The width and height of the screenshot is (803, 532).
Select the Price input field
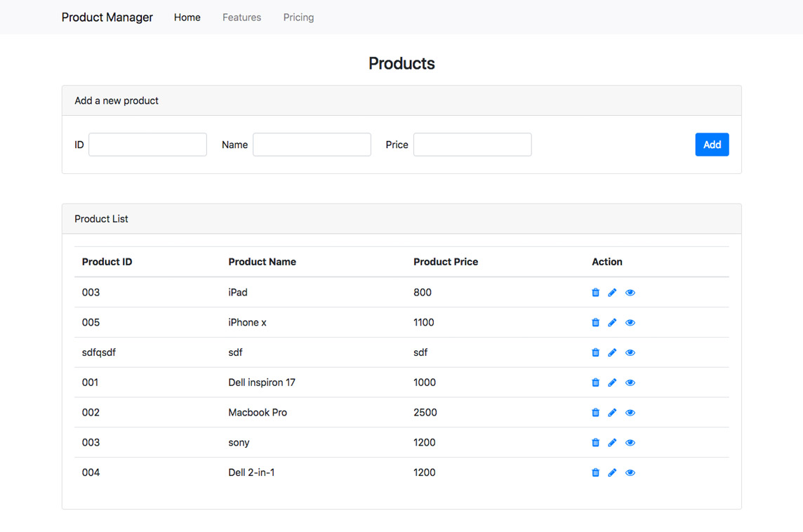(x=472, y=145)
